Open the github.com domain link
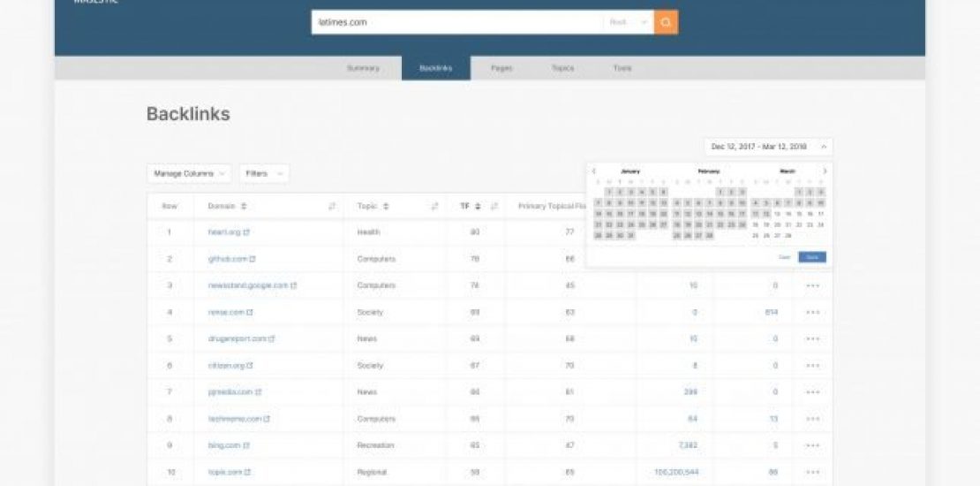Viewport: 980px width, 486px height. pos(227,259)
